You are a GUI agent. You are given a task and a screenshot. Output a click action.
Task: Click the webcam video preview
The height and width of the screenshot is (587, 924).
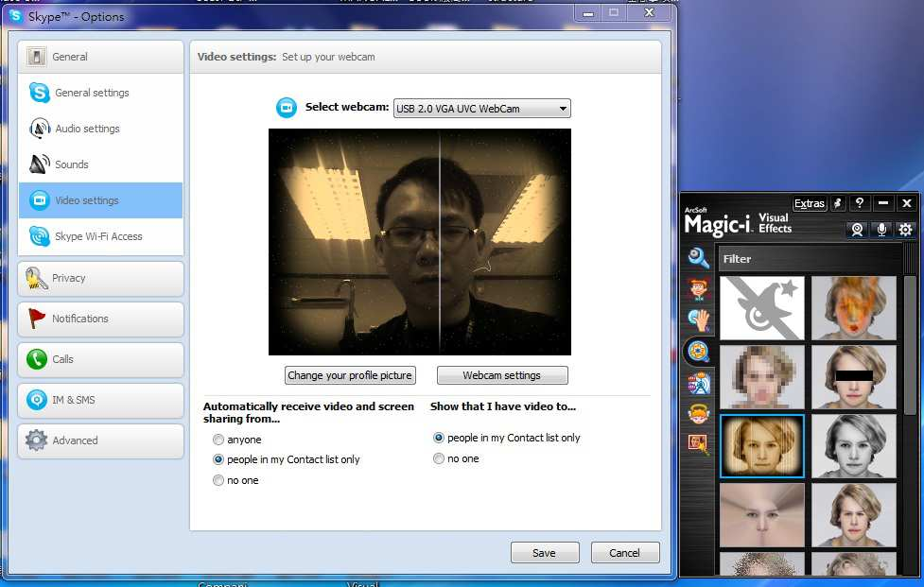tap(420, 242)
